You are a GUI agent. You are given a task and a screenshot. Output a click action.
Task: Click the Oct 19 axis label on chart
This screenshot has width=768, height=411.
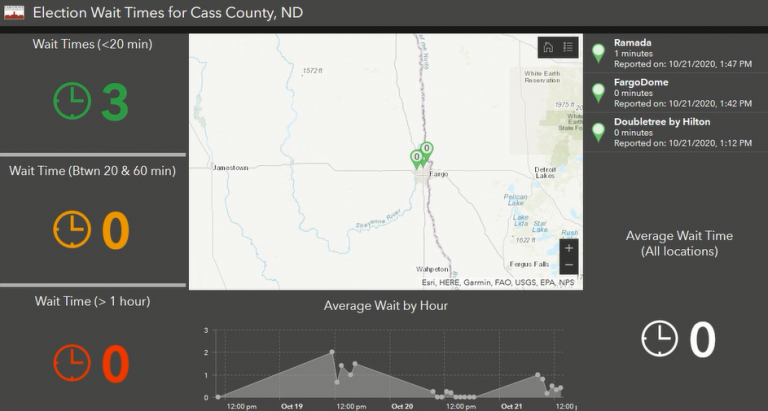[x=292, y=406]
